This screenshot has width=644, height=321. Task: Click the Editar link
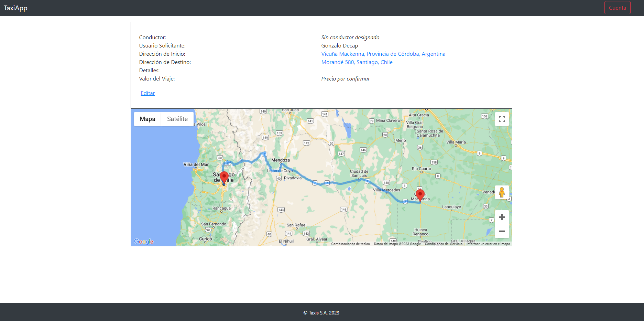(148, 93)
